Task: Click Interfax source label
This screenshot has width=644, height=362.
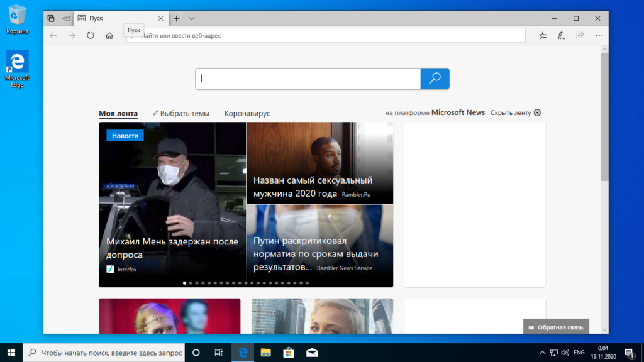Action: 127,270
